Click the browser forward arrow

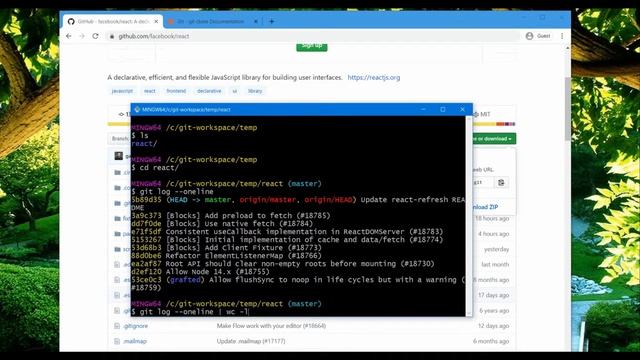[x=82, y=36]
